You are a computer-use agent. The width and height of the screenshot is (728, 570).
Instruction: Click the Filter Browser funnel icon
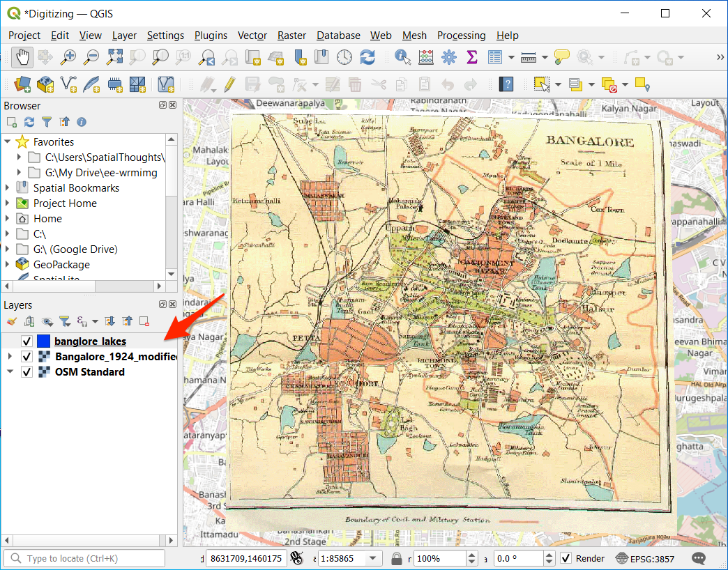pos(47,122)
